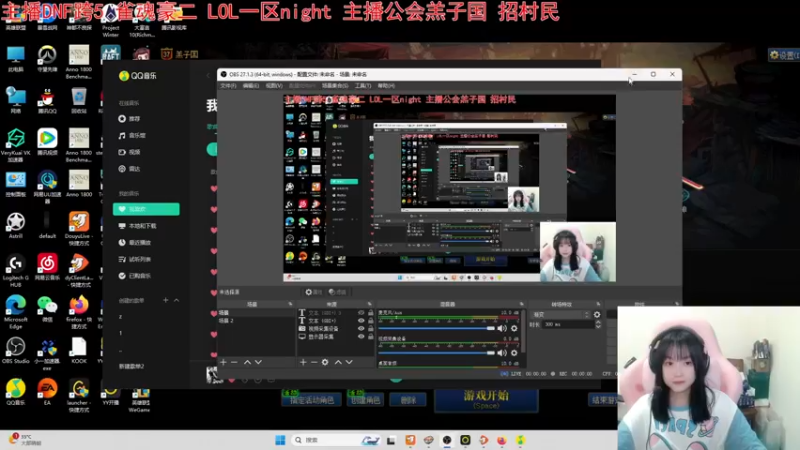Open transition settings gear next to 渐变 dropdown
This screenshot has height=450, width=800.
click(x=597, y=315)
